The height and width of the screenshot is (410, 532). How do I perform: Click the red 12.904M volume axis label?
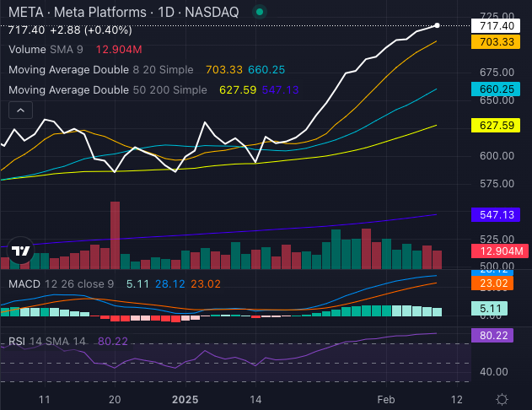coord(496,251)
